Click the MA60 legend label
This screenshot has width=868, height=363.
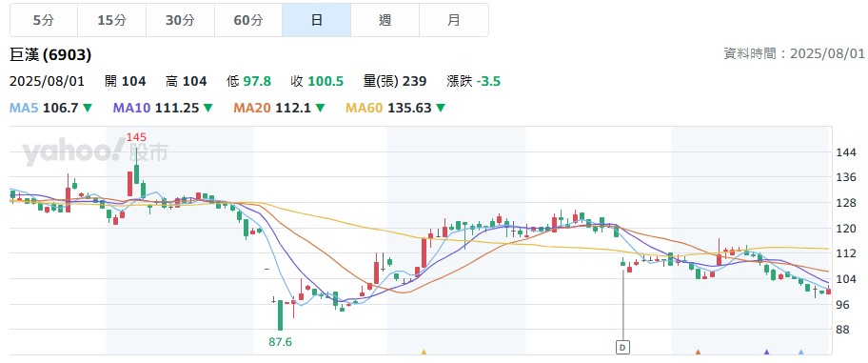click(x=364, y=108)
